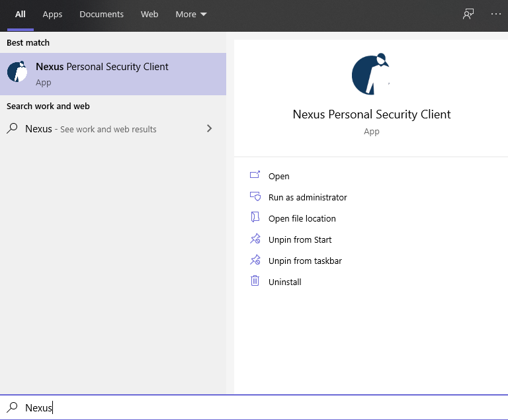Image resolution: width=508 pixels, height=420 pixels.
Task: Expand the More filter dropdown
Action: click(191, 15)
